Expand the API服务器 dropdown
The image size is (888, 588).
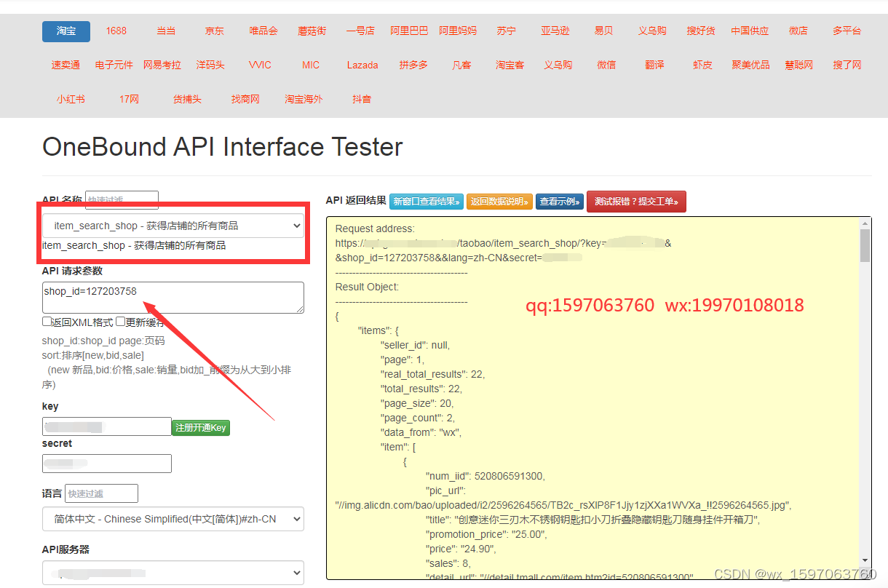173,573
